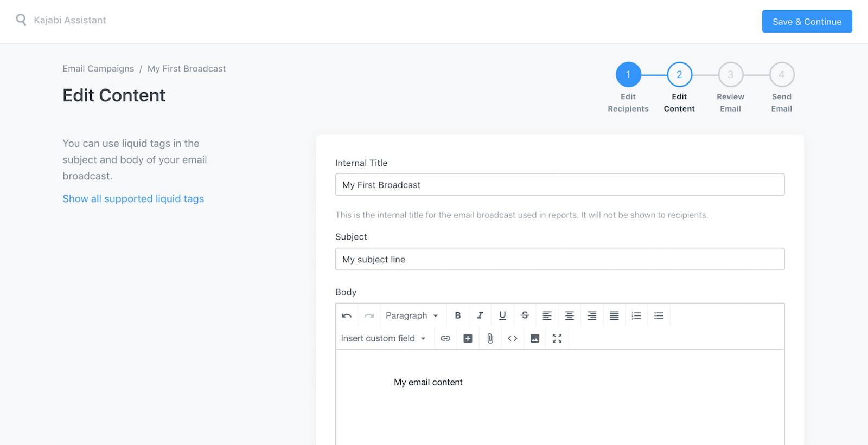Image resolution: width=868 pixels, height=445 pixels.
Task: Insert a numbered list
Action: (x=636, y=315)
